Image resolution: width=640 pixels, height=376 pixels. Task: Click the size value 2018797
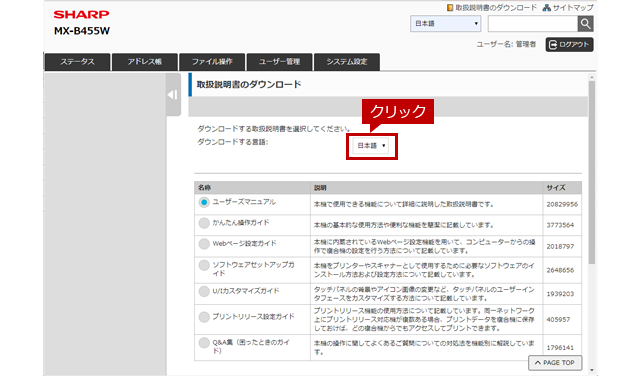coord(560,247)
